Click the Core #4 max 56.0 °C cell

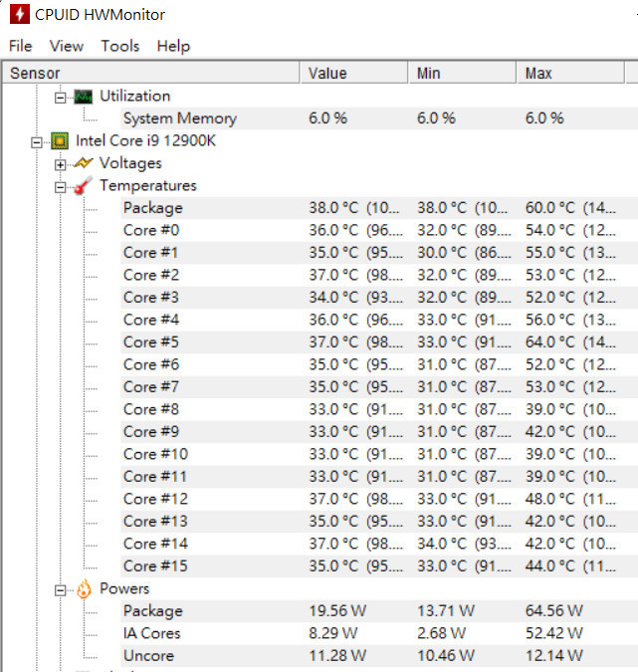click(x=570, y=320)
